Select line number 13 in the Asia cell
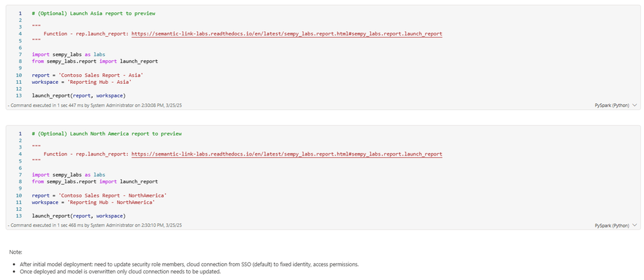 tap(19, 95)
